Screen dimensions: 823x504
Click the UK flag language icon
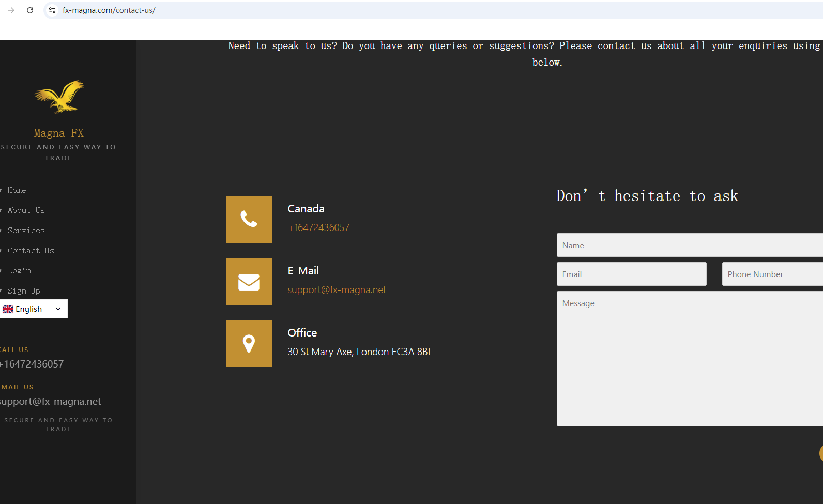coord(8,309)
